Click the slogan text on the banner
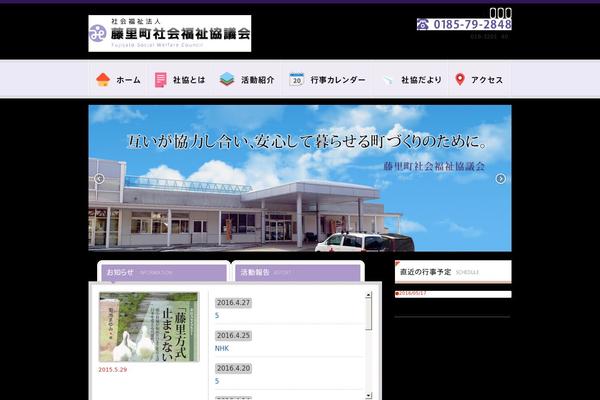The height and width of the screenshot is (400, 600). (x=307, y=142)
